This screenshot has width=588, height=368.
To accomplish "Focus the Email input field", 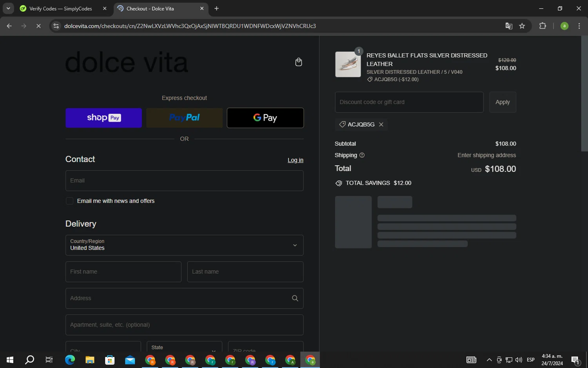I will point(184,180).
